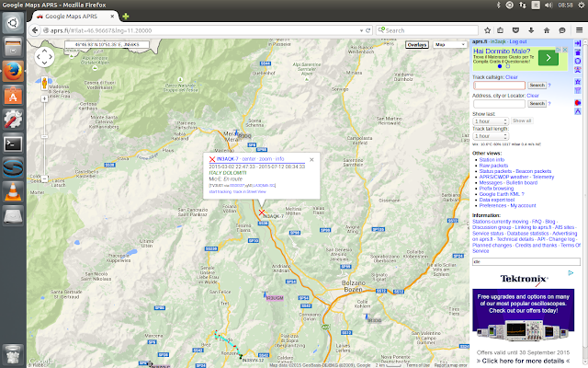Open the chat bubble icon in toolbar
The height and width of the screenshot is (368, 588).
561,30
